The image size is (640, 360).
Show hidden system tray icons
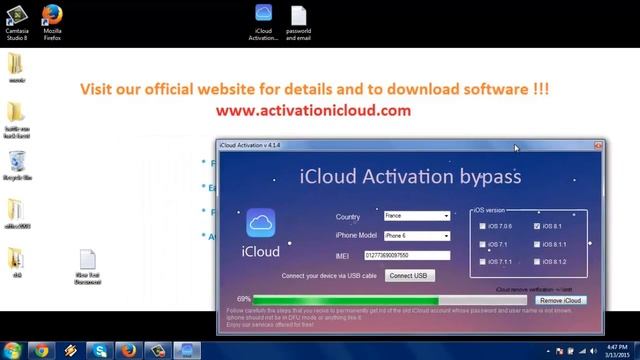pos(548,351)
